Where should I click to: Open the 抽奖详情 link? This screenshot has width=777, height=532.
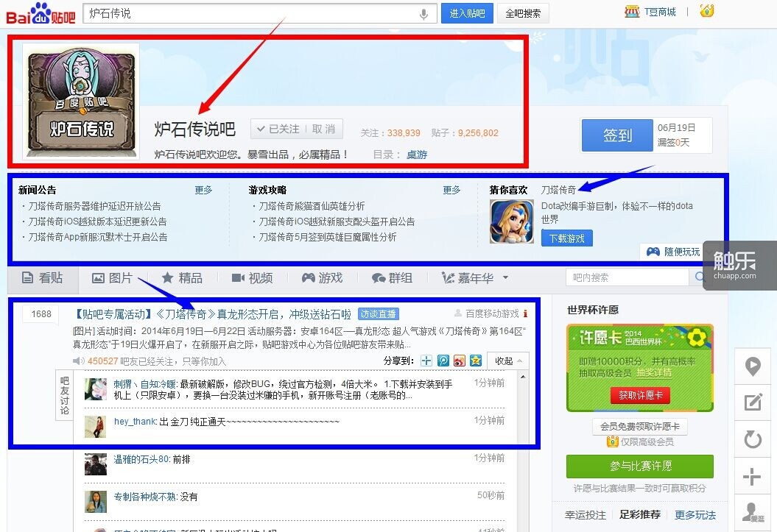[x=654, y=372]
